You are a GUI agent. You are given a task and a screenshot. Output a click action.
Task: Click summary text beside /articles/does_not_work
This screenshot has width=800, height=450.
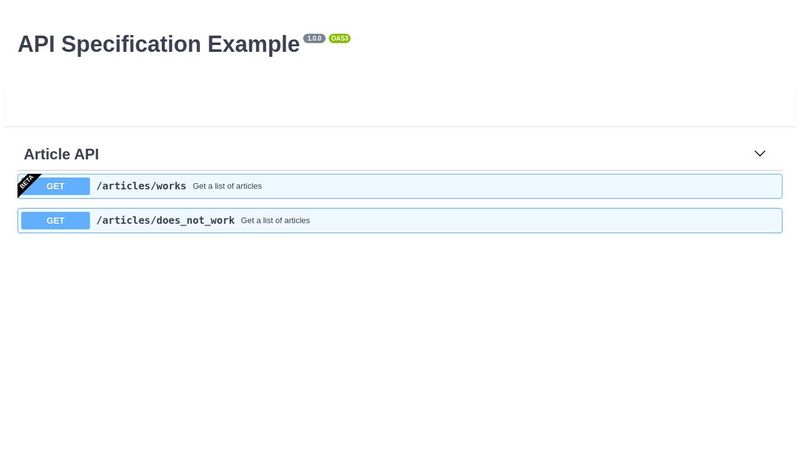point(275,220)
